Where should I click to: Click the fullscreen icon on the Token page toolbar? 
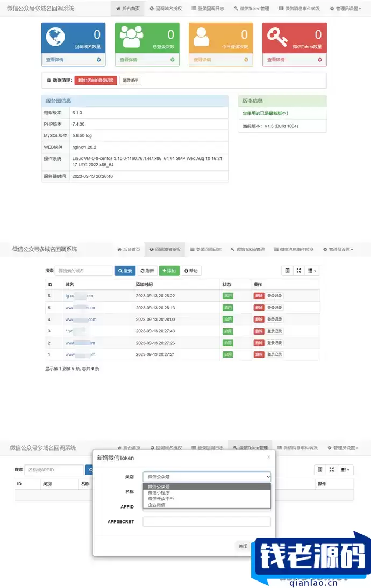point(332,470)
